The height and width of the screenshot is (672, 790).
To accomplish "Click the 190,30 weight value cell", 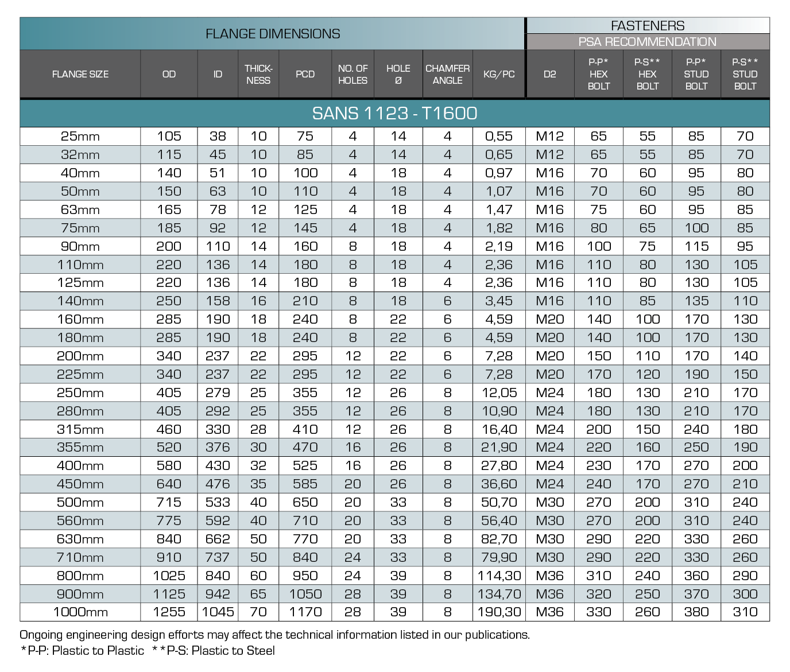I will (499, 612).
